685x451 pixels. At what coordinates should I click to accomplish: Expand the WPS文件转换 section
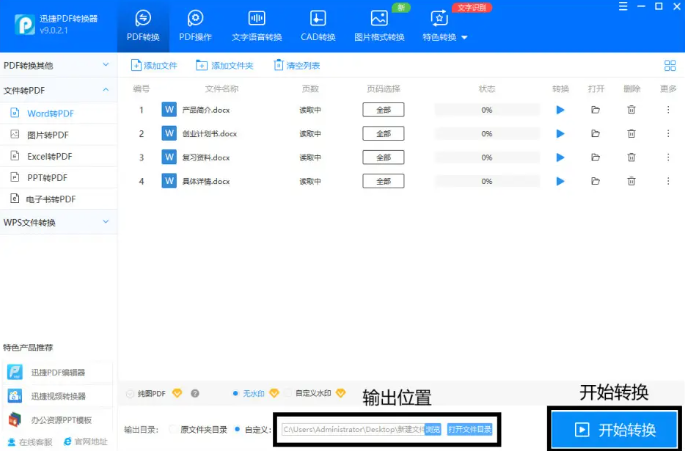pos(58,222)
